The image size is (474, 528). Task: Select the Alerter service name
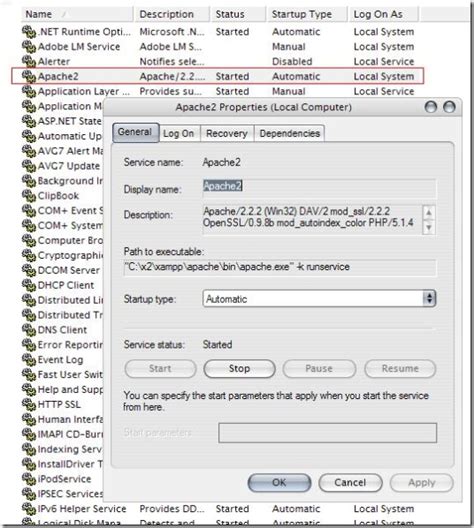[x=54, y=62]
